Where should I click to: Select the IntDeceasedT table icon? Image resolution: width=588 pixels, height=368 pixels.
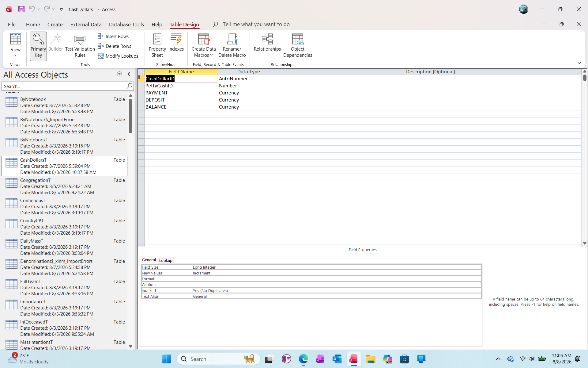12,325
